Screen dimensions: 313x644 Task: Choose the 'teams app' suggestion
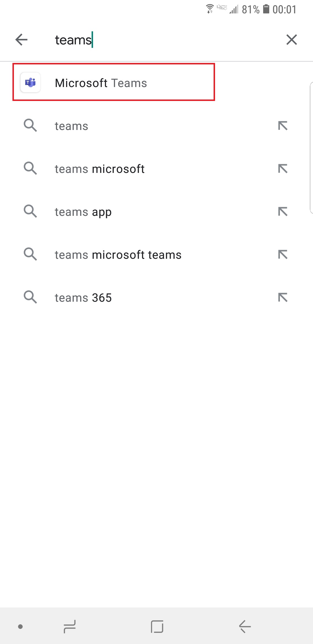tap(83, 212)
